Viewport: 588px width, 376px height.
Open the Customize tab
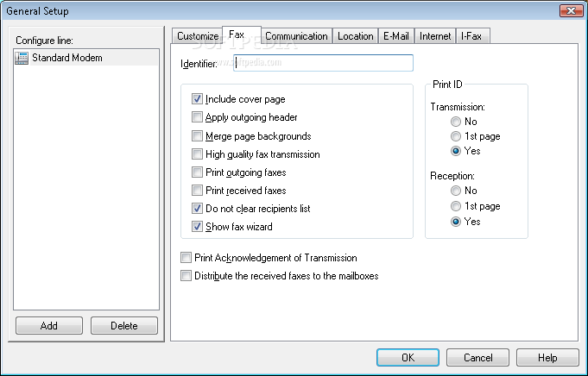click(198, 36)
